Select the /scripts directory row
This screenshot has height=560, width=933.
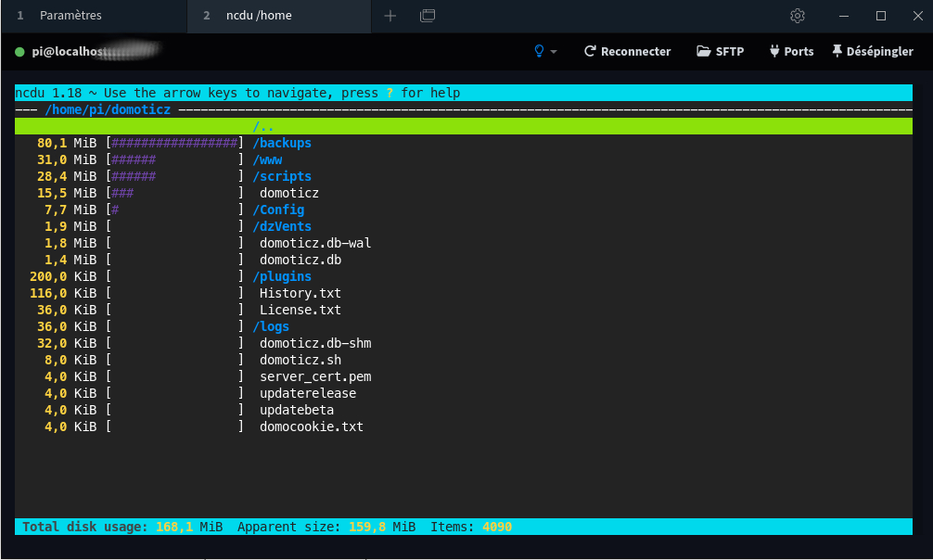282,176
